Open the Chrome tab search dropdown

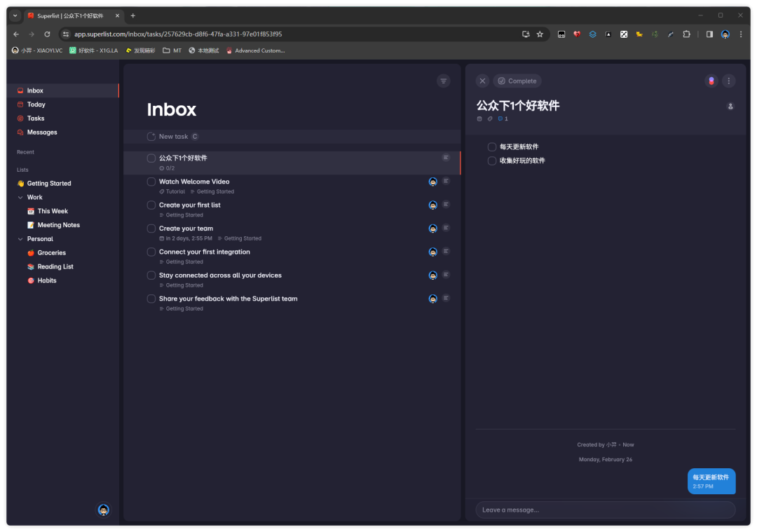click(15, 15)
